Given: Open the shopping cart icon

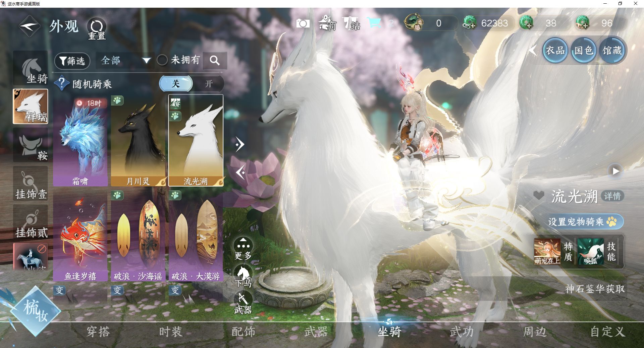Looking at the screenshot, I should click(x=374, y=23).
